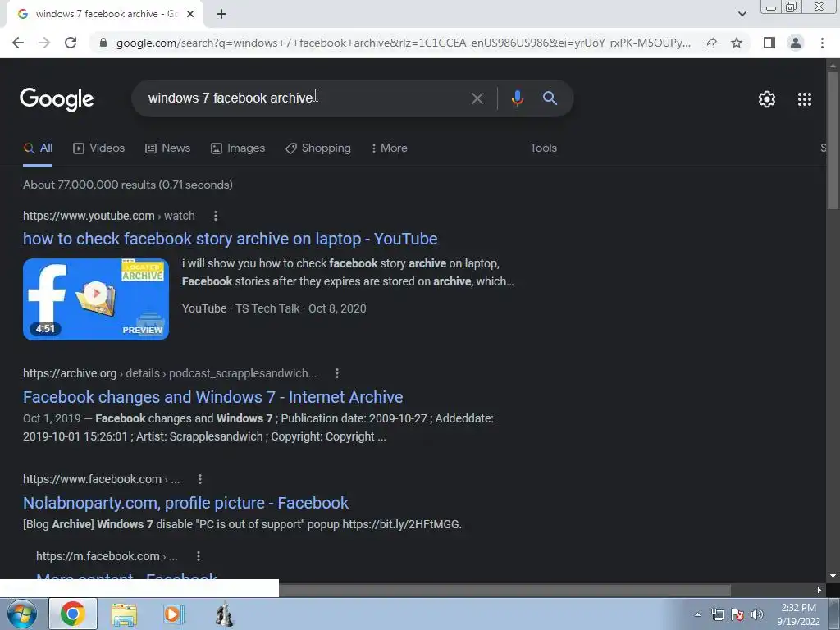Viewport: 840px width, 630px height.
Task: Open the chess app in taskbar
Action: [x=225, y=614]
